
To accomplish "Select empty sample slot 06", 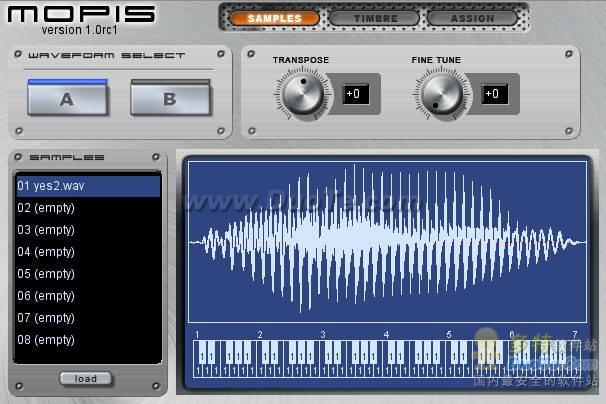I will click(x=88, y=296).
